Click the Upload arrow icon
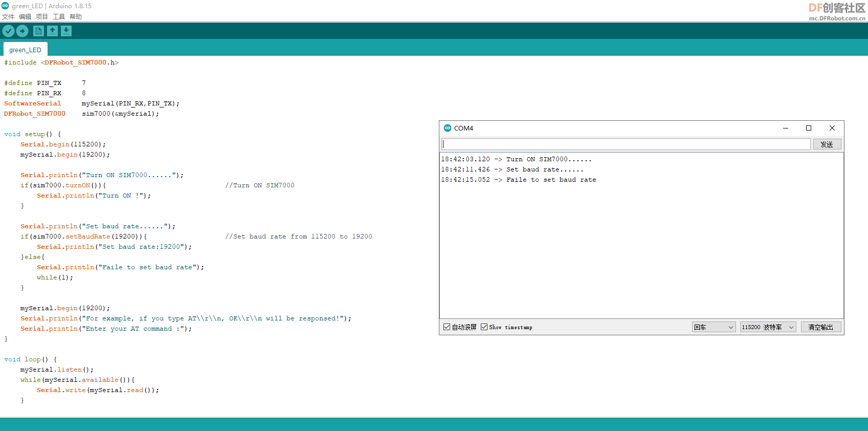The image size is (868, 431). (x=22, y=31)
